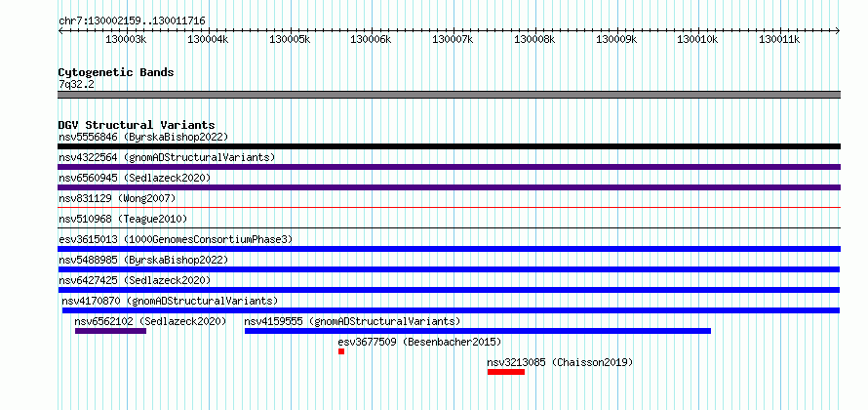Click the blue nsv6427425 variant bar
This screenshot has height=410, width=868.
pyautogui.click(x=449, y=290)
